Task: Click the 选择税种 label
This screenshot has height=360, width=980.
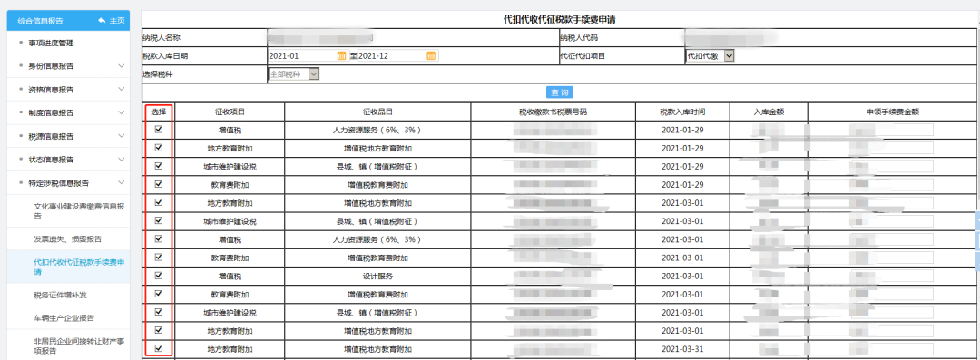Action: (x=158, y=73)
